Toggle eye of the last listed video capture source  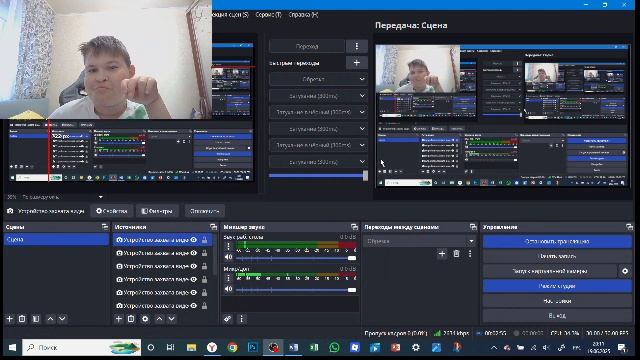tap(194, 305)
